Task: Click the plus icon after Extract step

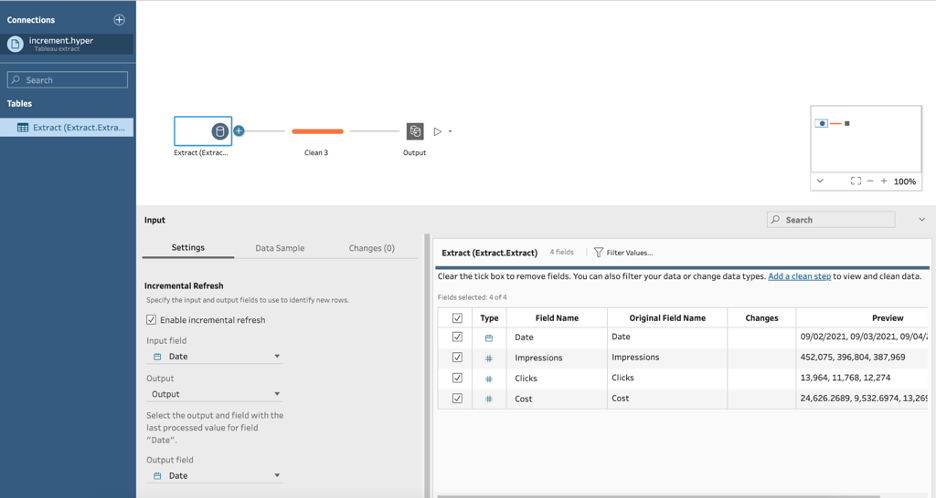Action: (239, 131)
